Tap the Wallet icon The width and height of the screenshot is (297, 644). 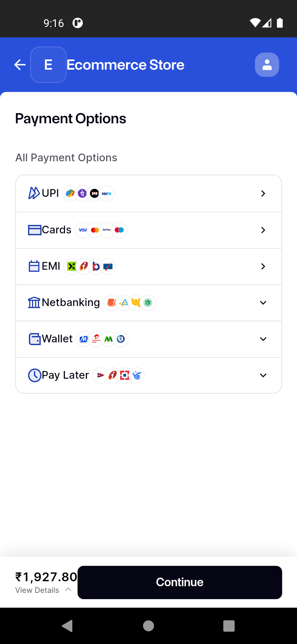[x=35, y=339]
